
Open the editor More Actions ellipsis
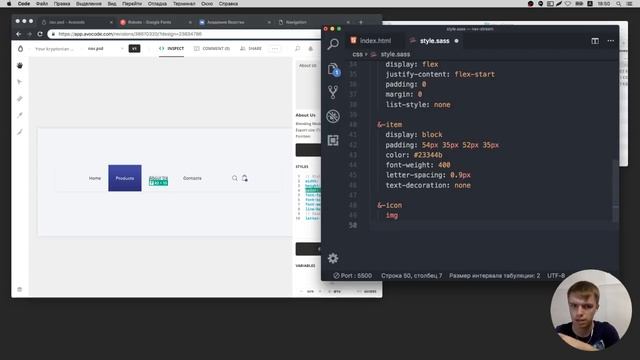[611, 41]
